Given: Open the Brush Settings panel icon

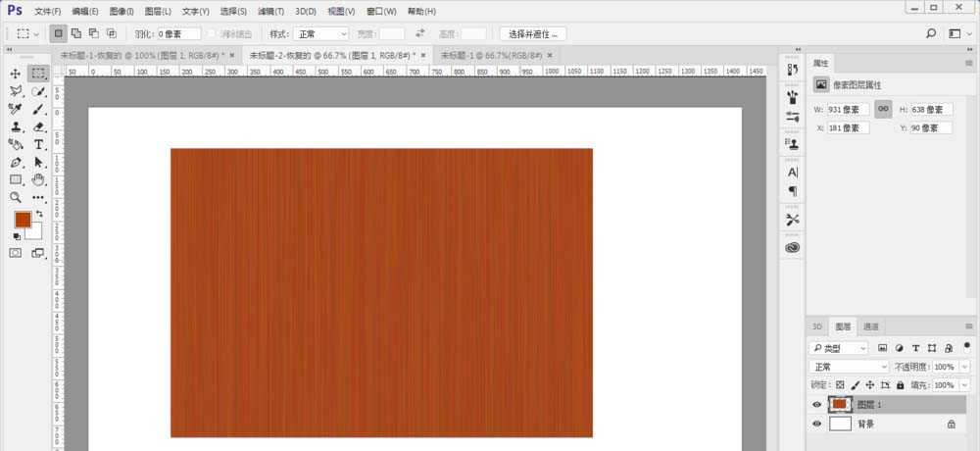Looking at the screenshot, I should pos(793,117).
